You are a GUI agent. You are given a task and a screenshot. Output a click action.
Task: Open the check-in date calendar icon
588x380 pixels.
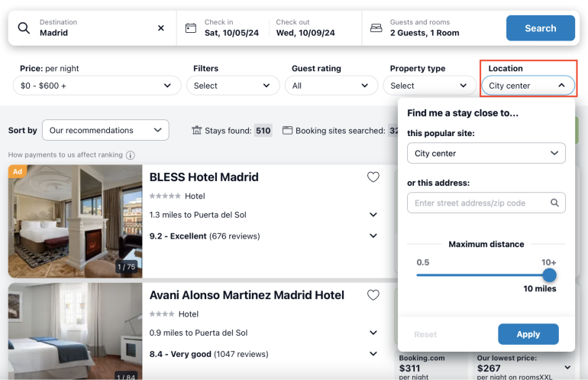[191, 28]
